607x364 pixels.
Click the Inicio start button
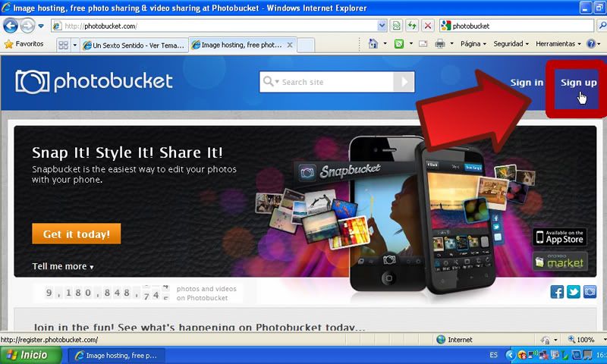(30, 355)
